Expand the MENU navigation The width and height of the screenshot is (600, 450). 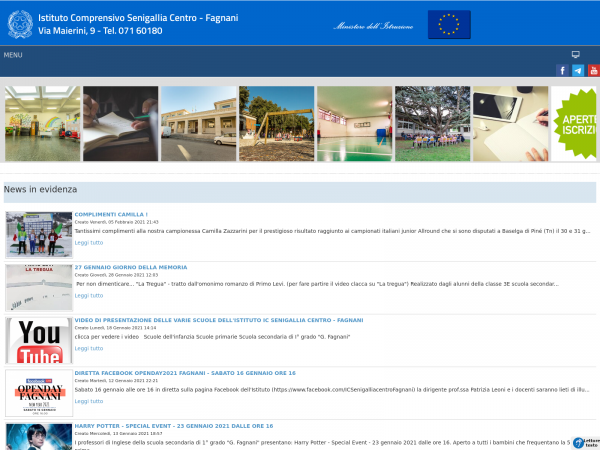13,55
